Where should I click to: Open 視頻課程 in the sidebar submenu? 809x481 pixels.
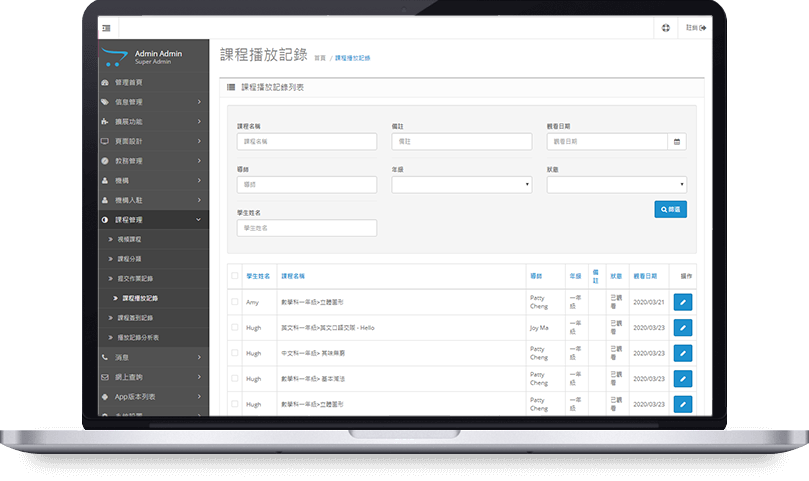(x=130, y=240)
